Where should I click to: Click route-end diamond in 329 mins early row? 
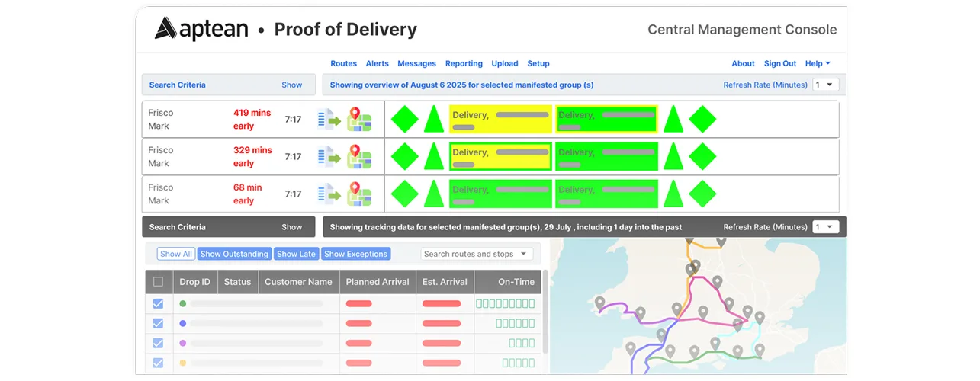click(x=702, y=157)
